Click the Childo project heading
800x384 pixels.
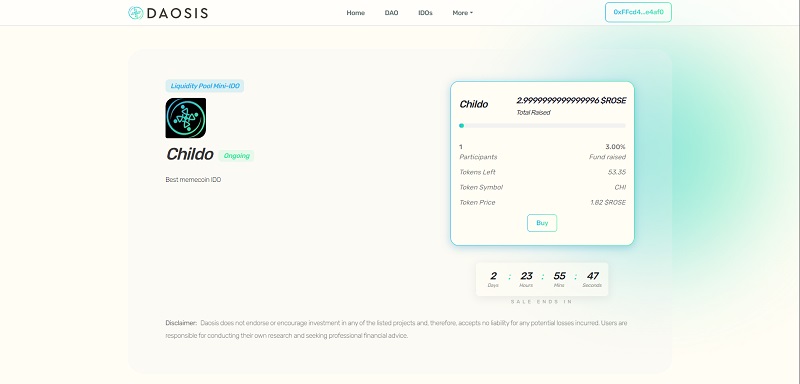click(x=189, y=154)
